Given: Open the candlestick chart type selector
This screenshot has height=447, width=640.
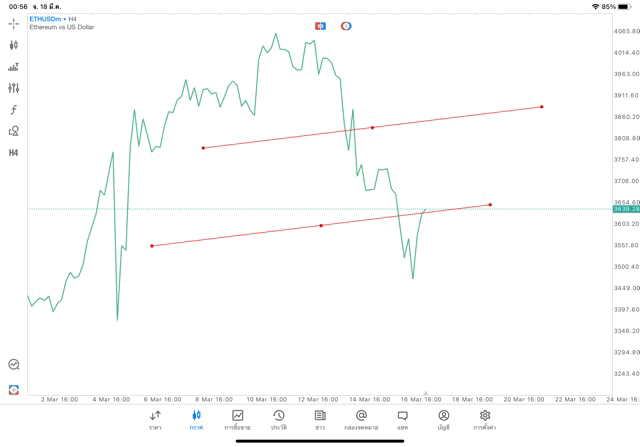Looking at the screenshot, I should point(14,45).
